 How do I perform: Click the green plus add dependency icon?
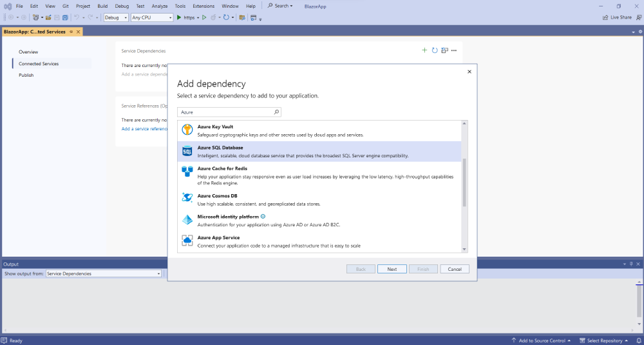click(x=424, y=50)
